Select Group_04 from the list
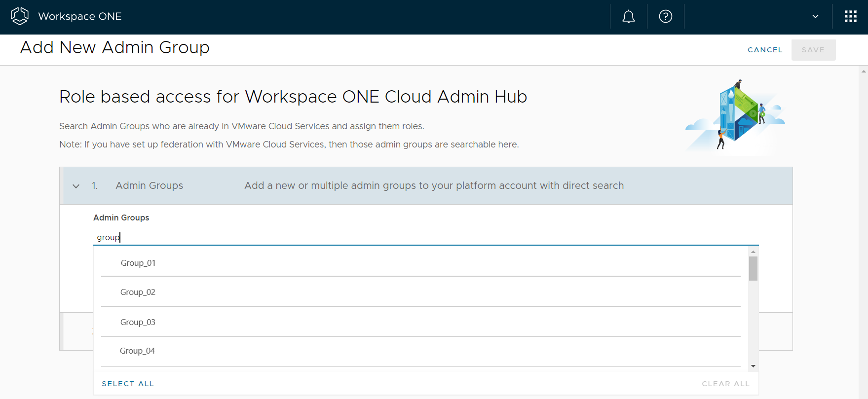This screenshot has height=399, width=868. 421,351
